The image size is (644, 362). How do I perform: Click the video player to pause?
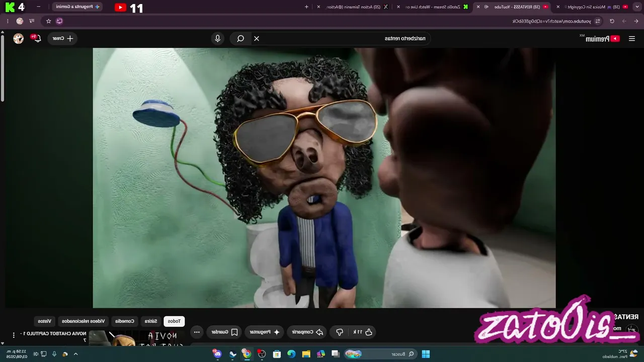pyautogui.click(x=324, y=177)
